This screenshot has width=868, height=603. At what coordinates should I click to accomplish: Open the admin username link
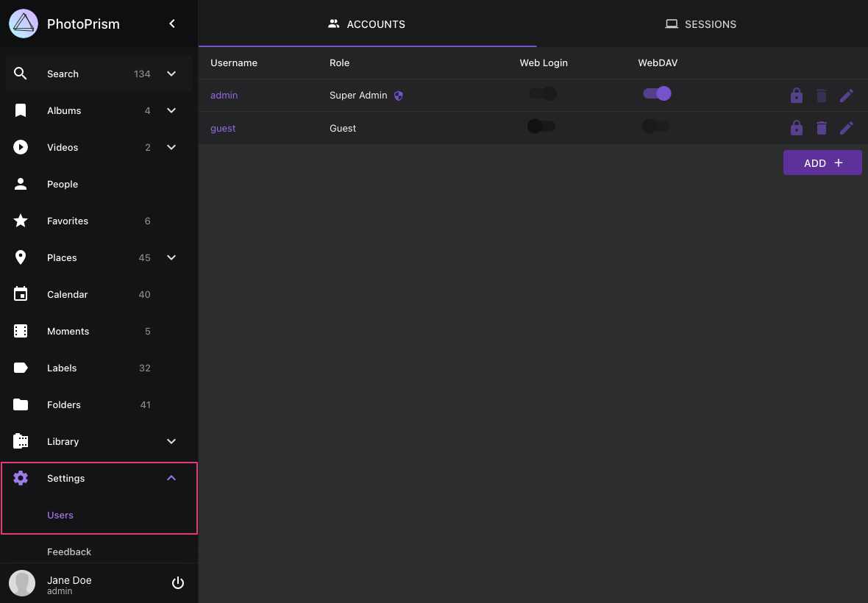[224, 95]
